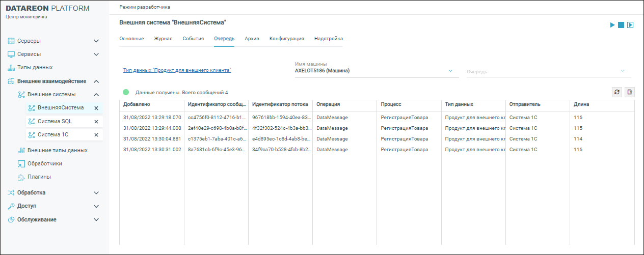Expand the Серверы section
This screenshot has height=255, width=644.
(96, 41)
